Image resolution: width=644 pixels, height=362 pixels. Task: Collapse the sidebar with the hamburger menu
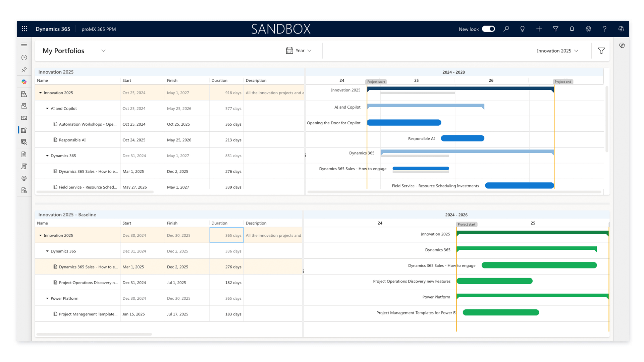pyautogui.click(x=24, y=44)
